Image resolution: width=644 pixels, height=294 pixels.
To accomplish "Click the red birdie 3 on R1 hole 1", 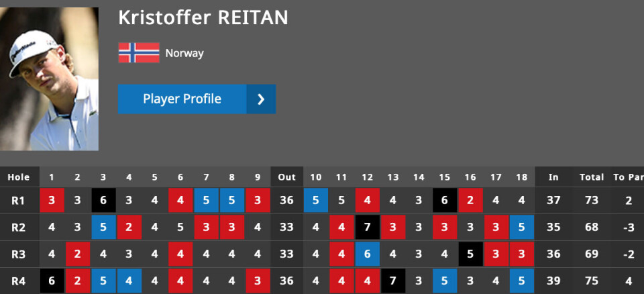I will point(52,200).
